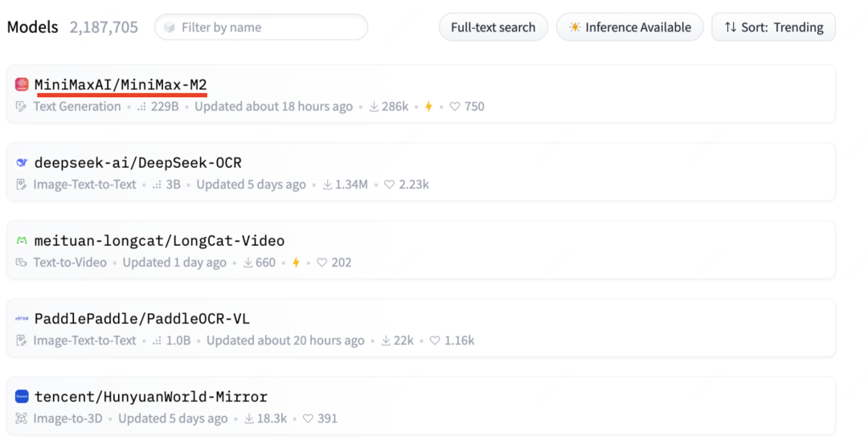Screen dimensions: 868x437
Task: Open the MiniMaxAI/MiniMax-M2 model link
Action: pos(120,84)
